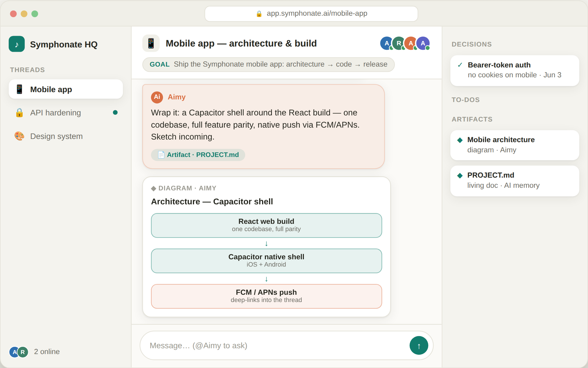Expand the To-Dos section header
588x368 pixels.
click(x=465, y=100)
